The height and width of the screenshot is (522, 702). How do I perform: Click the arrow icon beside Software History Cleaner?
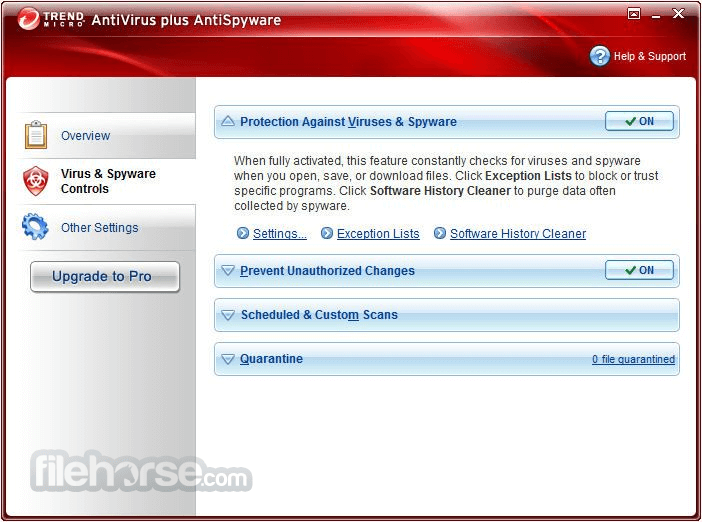440,233
